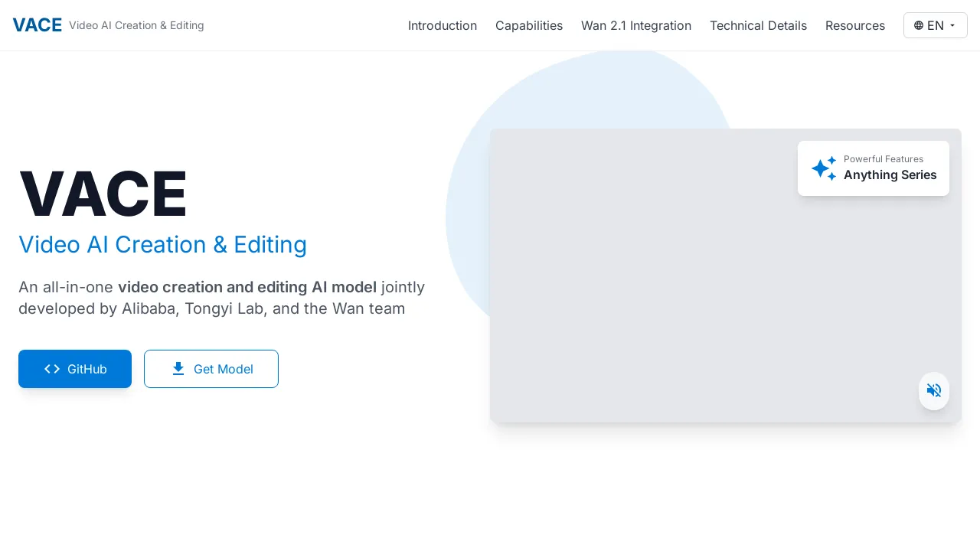Click the sparkle icon in Powerful Features card

[x=824, y=168]
